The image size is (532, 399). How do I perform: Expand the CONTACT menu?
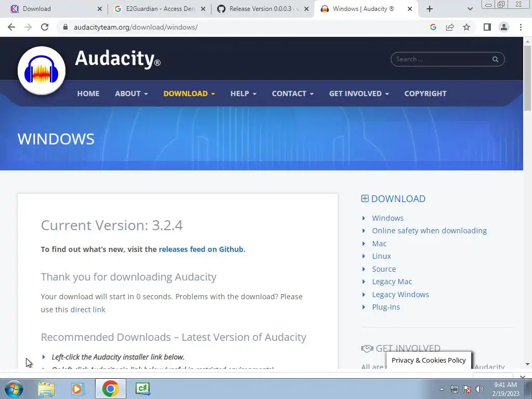click(x=292, y=94)
